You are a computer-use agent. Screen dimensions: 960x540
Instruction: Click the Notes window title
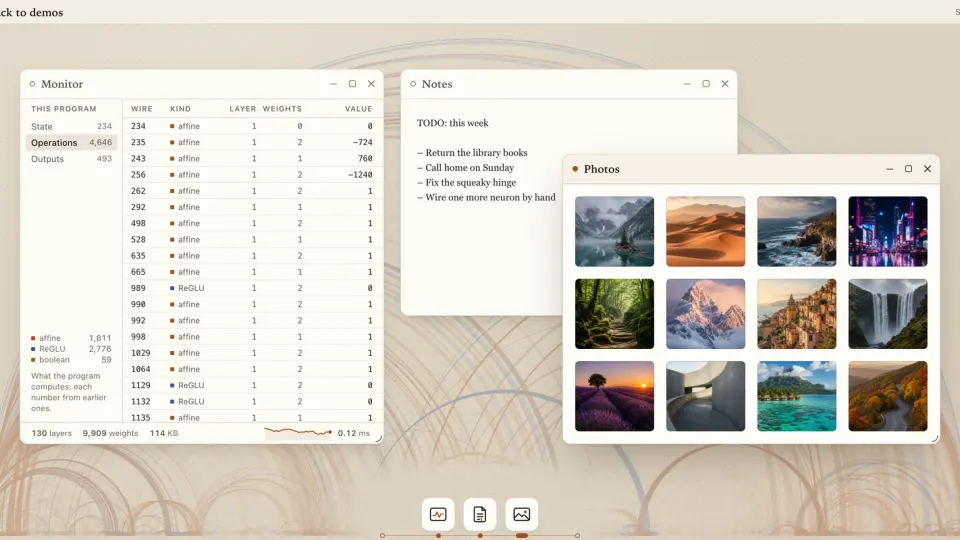437,84
